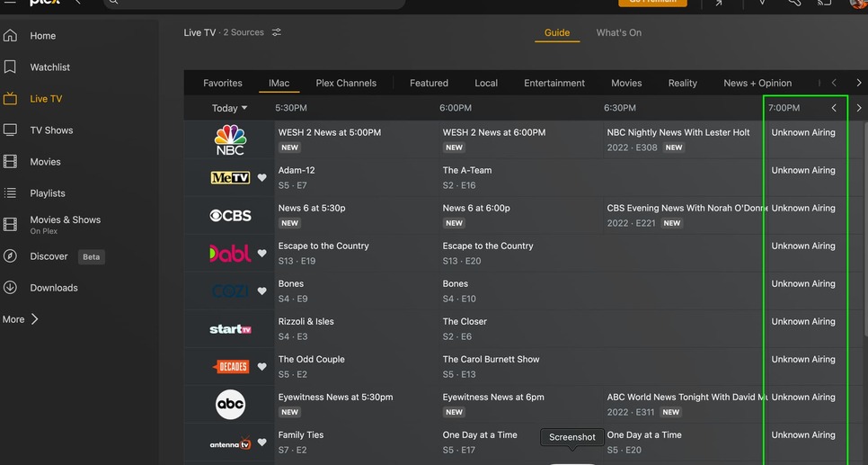
Task: Select the Antenna TV channel logo
Action: (230, 443)
